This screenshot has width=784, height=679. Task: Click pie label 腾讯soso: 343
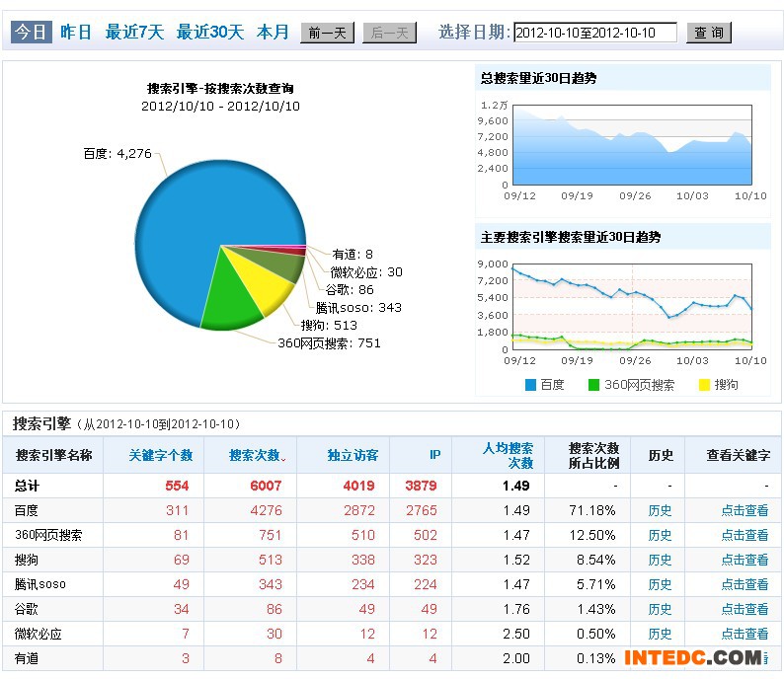(358, 308)
